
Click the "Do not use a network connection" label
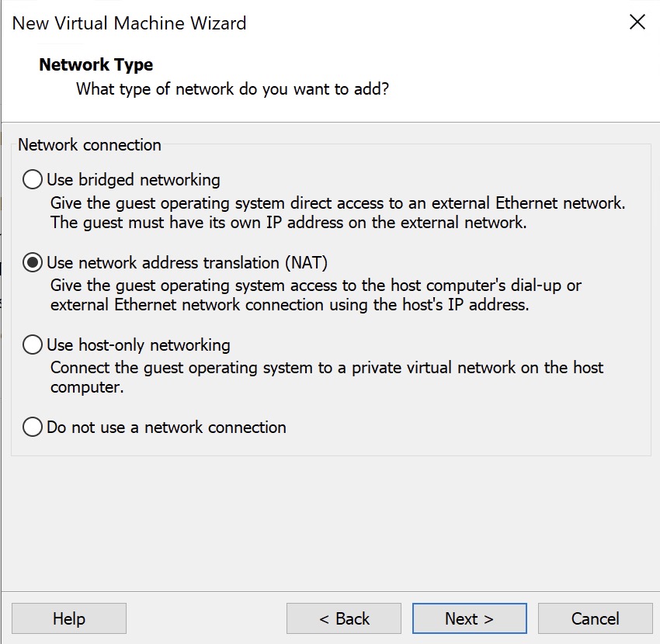(166, 427)
